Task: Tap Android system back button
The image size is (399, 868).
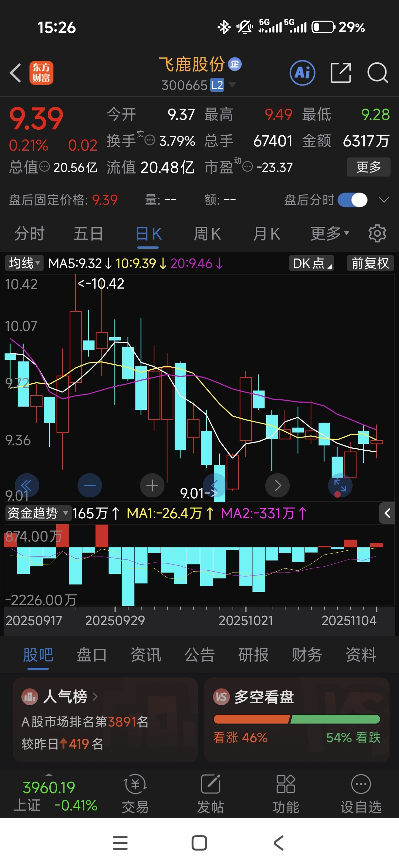Action: pyautogui.click(x=279, y=843)
